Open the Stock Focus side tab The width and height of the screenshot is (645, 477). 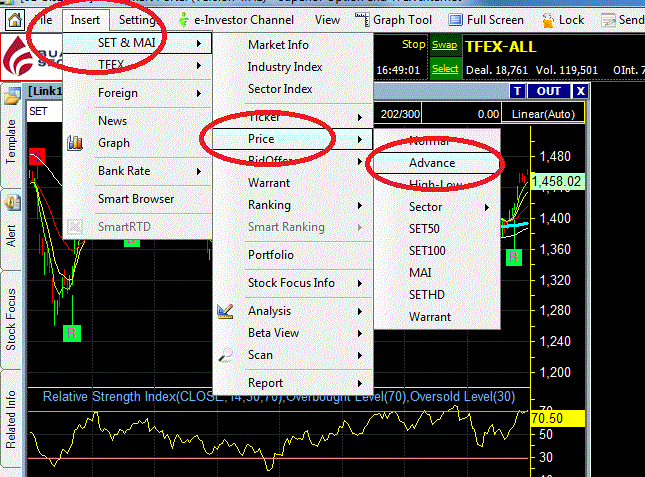(11, 319)
